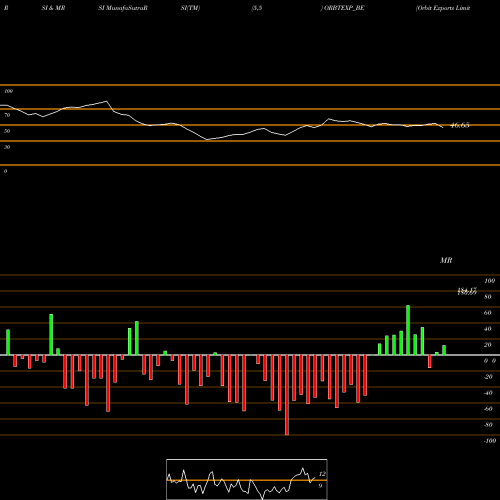
Task: Click the "(5,5" parameter text in header
Action: tap(257, 8)
